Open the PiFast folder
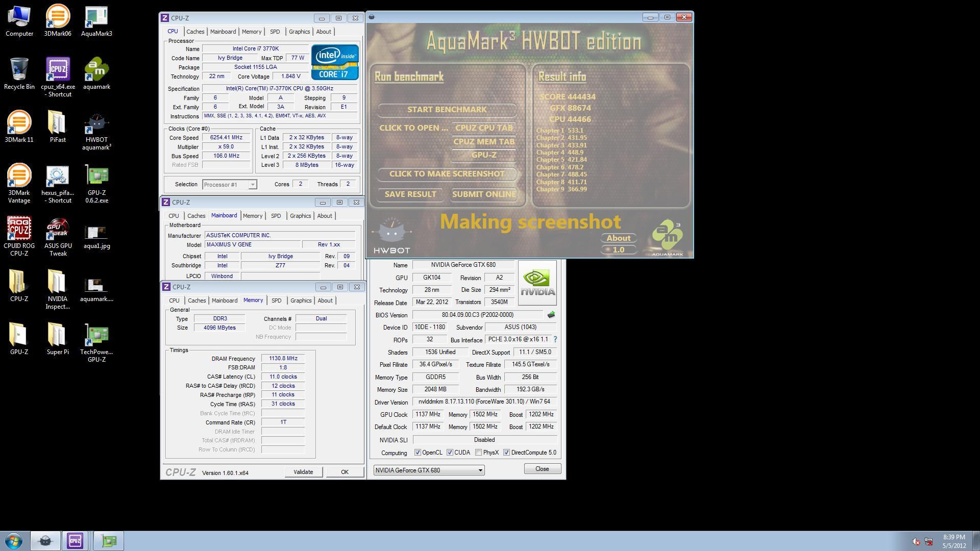The image size is (980, 551). click(58, 127)
